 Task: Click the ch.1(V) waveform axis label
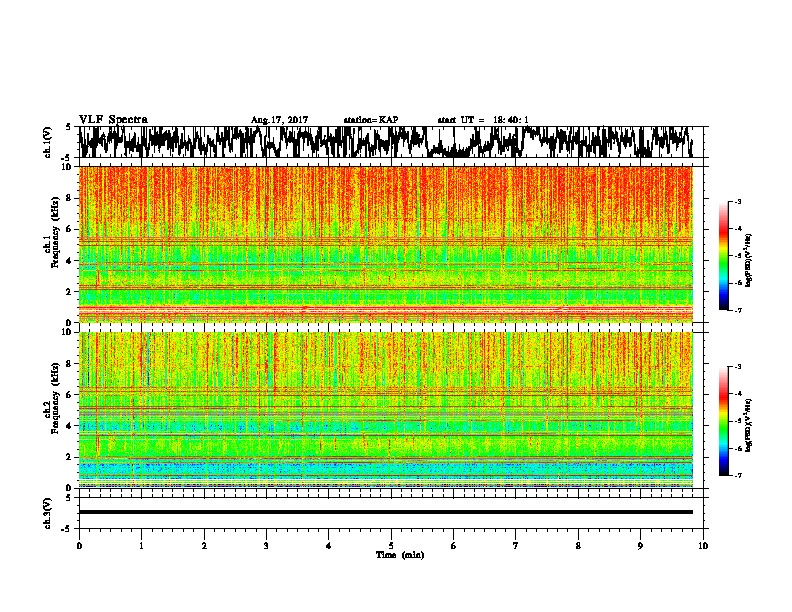pos(48,142)
